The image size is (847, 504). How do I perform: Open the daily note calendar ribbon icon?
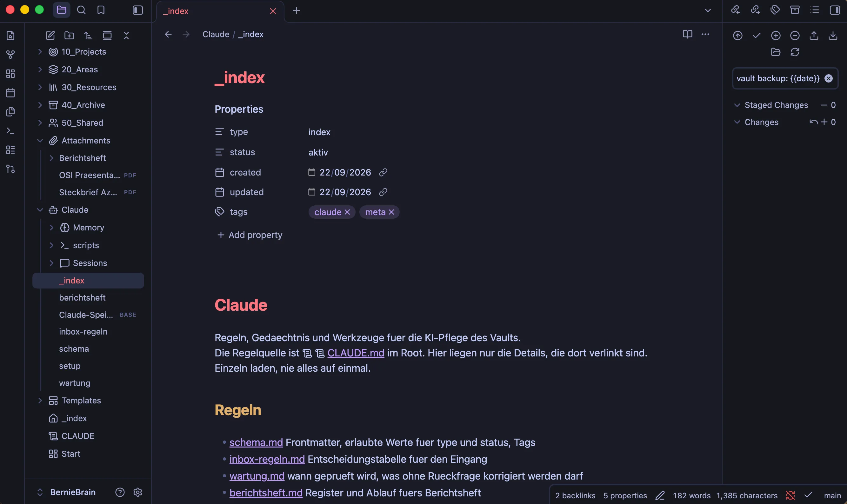10,92
